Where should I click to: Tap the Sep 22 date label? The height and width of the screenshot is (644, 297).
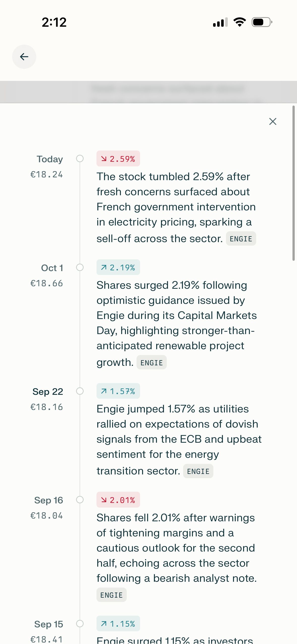pos(48,392)
